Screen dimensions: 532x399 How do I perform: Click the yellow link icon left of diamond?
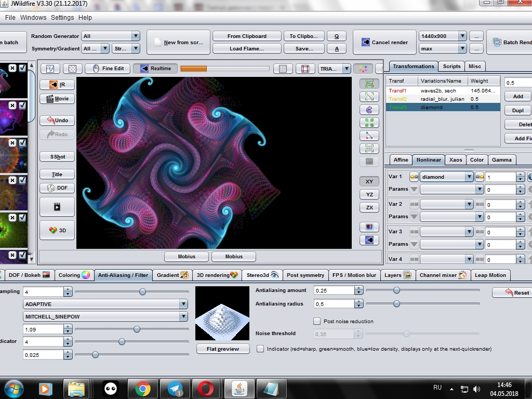(x=414, y=177)
